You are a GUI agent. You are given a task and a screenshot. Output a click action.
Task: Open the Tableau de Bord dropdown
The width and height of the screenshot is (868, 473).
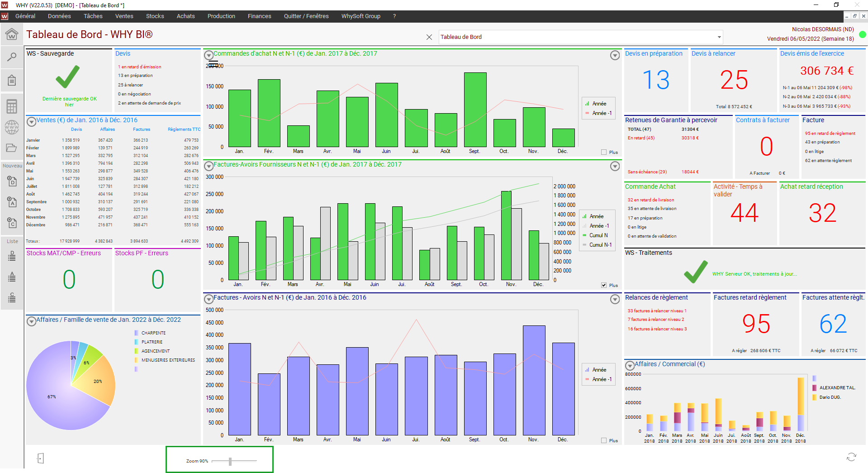pyautogui.click(x=719, y=37)
